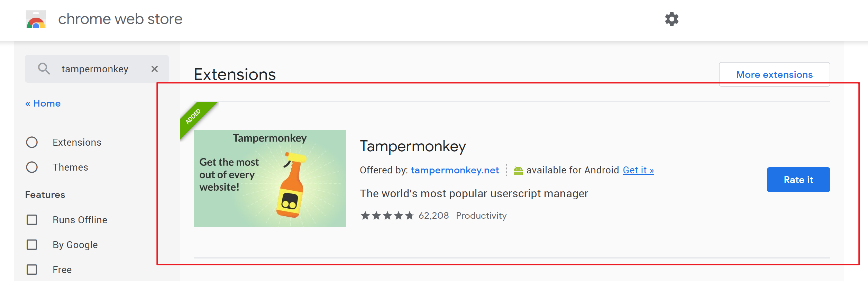The height and width of the screenshot is (281, 868).
Task: Enable the Runs Offline filter
Action: pyautogui.click(x=32, y=220)
